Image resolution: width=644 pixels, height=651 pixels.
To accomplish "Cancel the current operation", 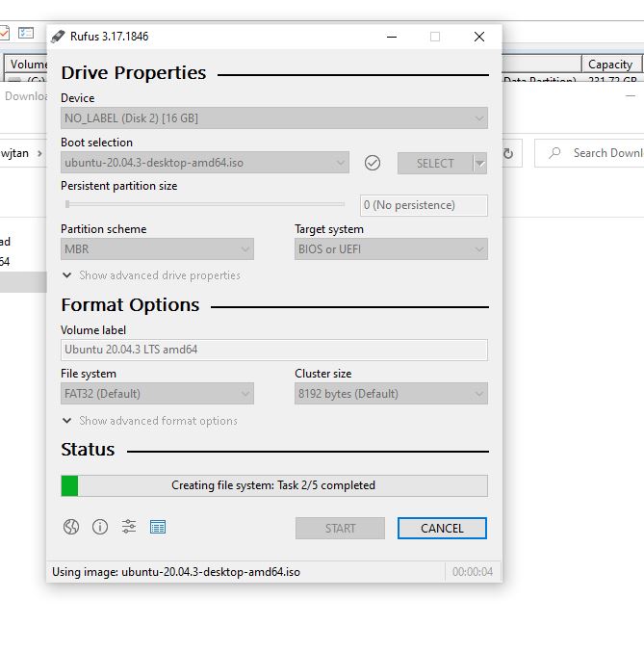I will coord(442,528).
